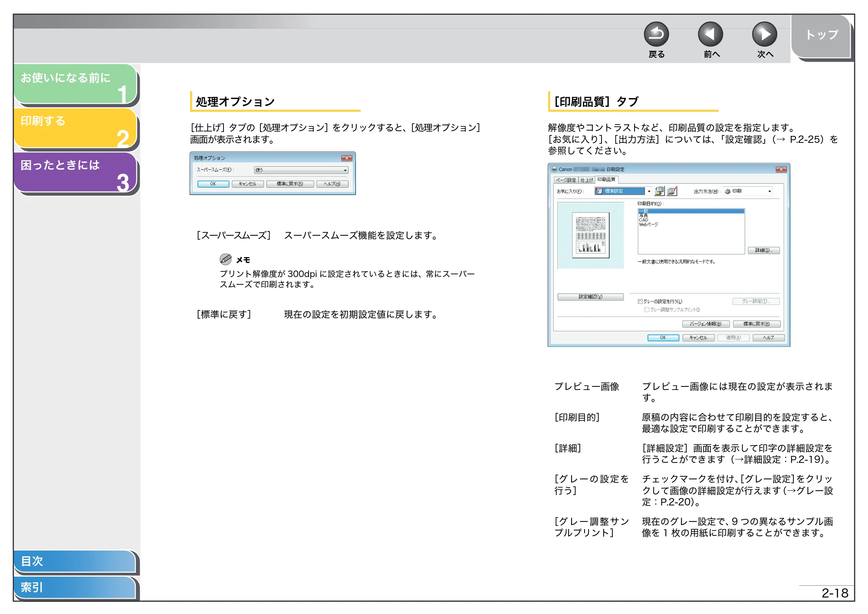Click the edit-favorite icon with red pencil
This screenshot has height=614, width=868.
[x=672, y=191]
